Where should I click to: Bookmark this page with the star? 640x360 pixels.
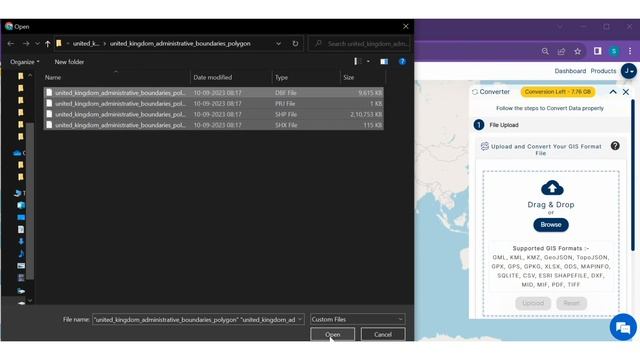coord(578,51)
